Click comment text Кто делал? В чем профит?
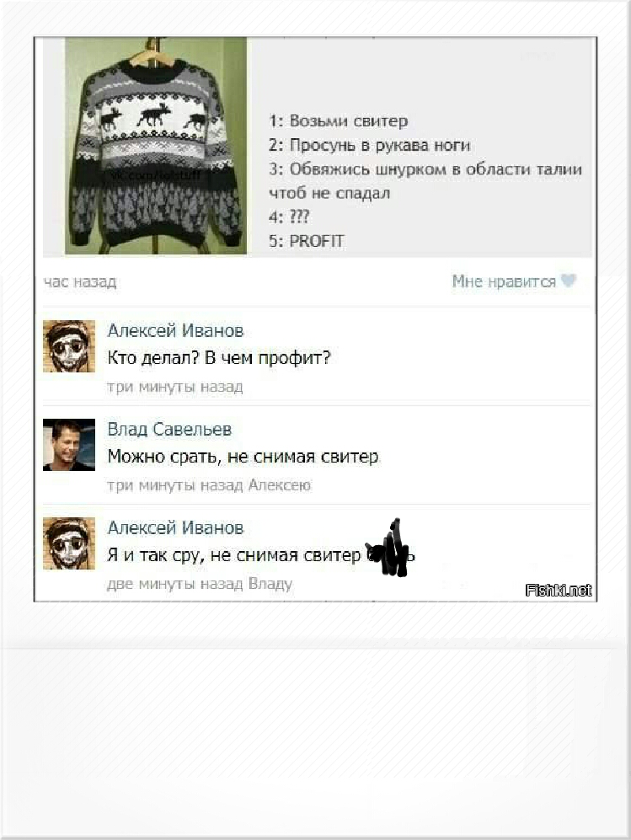631x840 pixels. tap(220, 357)
